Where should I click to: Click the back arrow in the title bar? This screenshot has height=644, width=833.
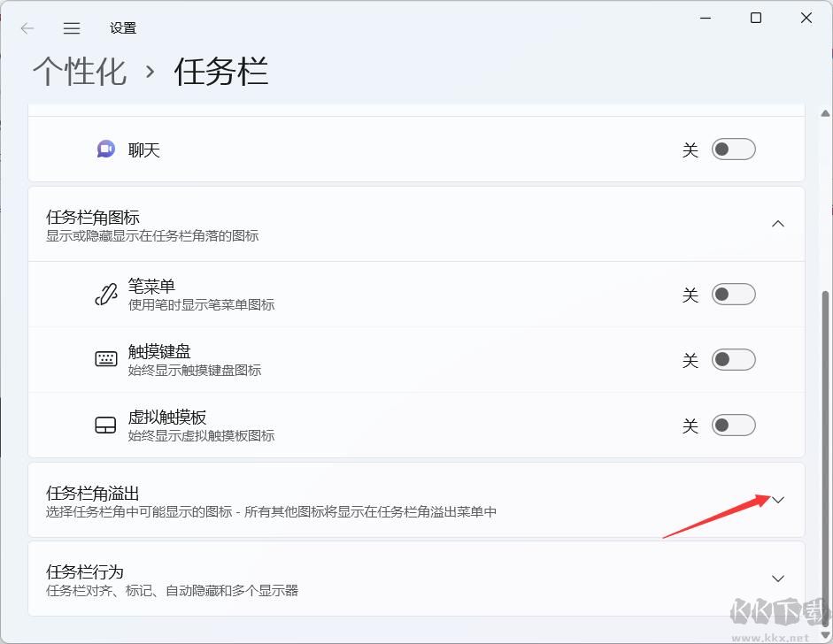[x=27, y=27]
